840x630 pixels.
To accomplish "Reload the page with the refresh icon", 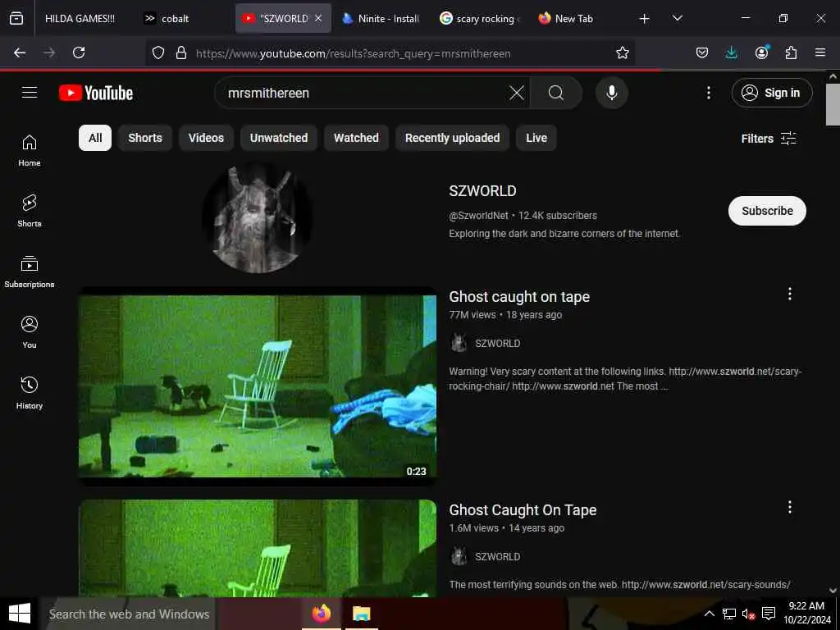I will point(79,52).
